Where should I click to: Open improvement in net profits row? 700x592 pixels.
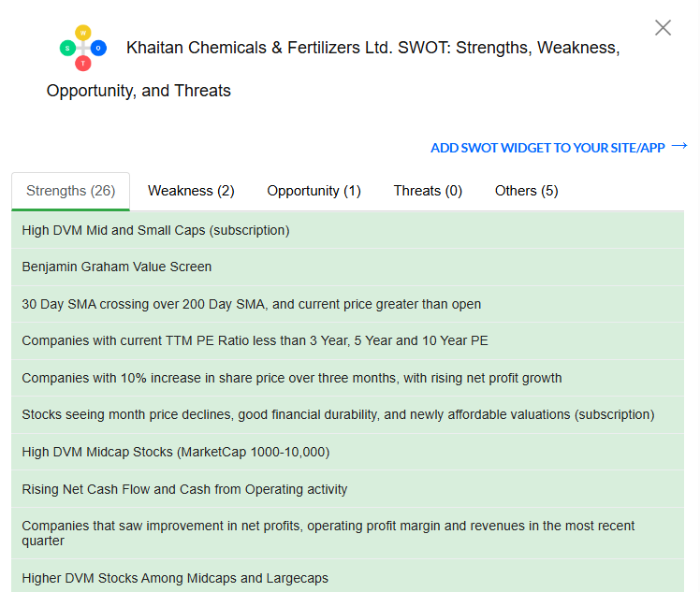(x=328, y=533)
